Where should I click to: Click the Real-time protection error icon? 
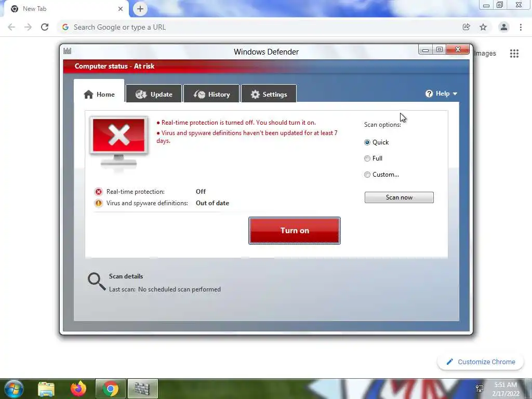coord(98,192)
